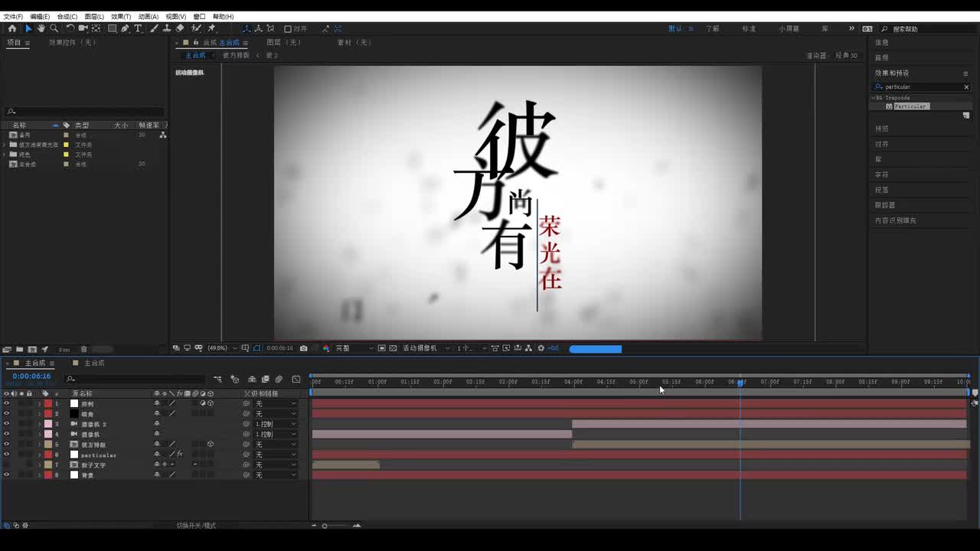
Task: Select the Clone Stamp tool
Action: point(167,28)
